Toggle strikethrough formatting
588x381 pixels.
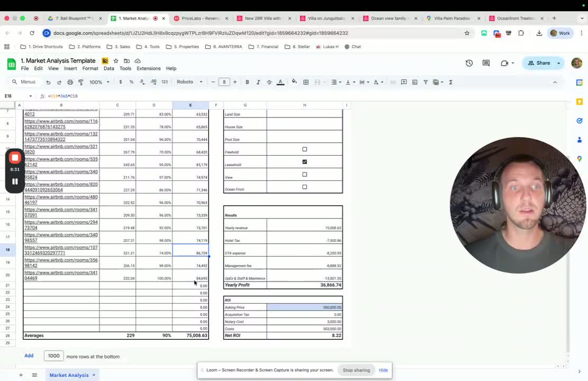(269, 82)
